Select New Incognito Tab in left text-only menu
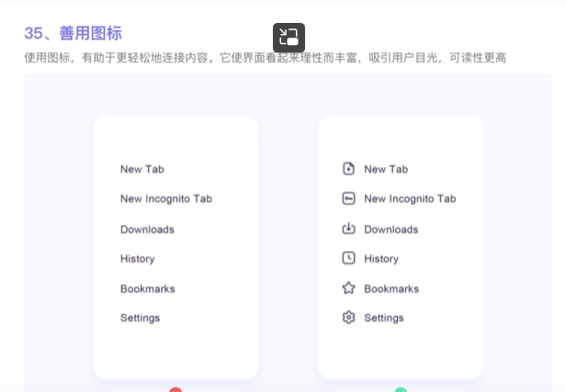Viewport: 566px width, 392px height. 165,199
